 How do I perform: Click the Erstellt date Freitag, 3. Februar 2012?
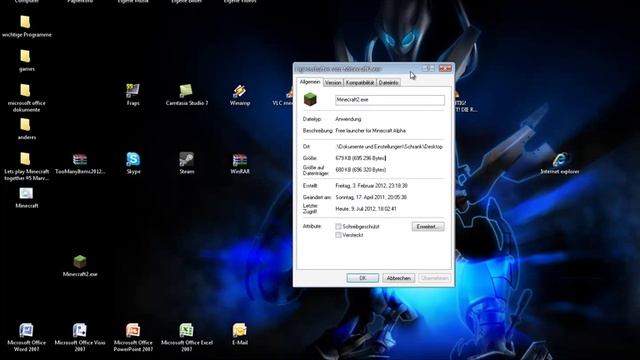371,186
